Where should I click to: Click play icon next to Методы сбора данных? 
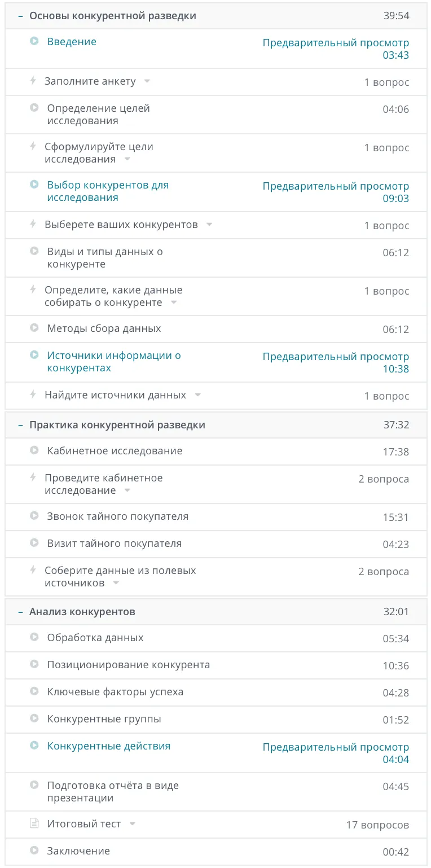click(x=34, y=328)
